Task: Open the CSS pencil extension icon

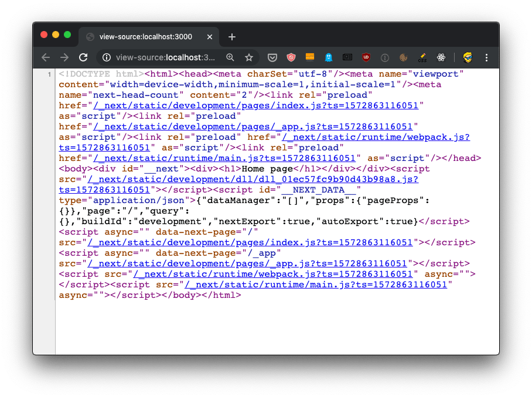Action: pos(422,57)
